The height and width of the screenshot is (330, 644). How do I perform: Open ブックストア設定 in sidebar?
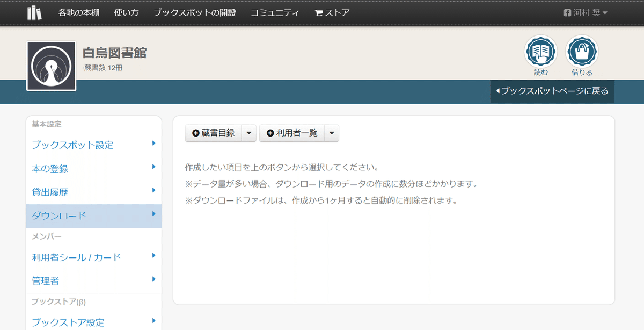[x=68, y=322]
